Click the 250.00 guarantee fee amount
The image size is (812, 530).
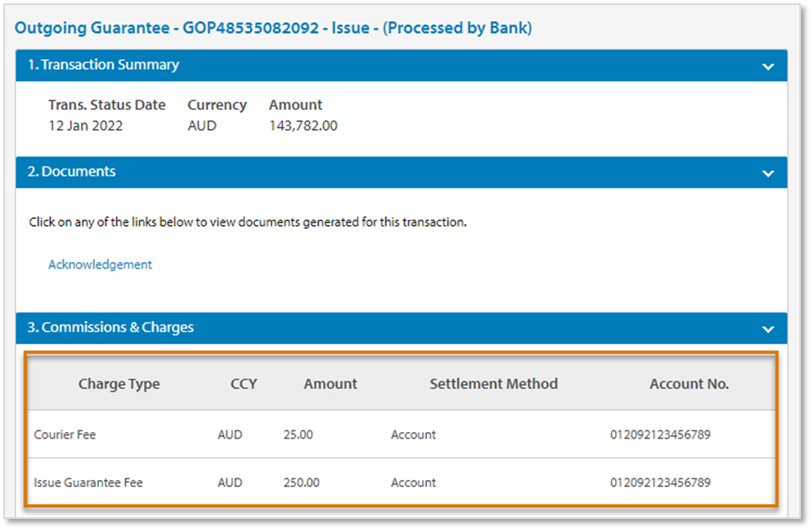tap(302, 483)
